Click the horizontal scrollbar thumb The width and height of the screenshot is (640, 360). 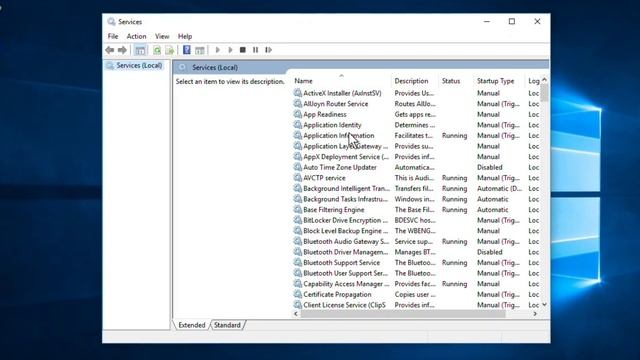[403, 313]
